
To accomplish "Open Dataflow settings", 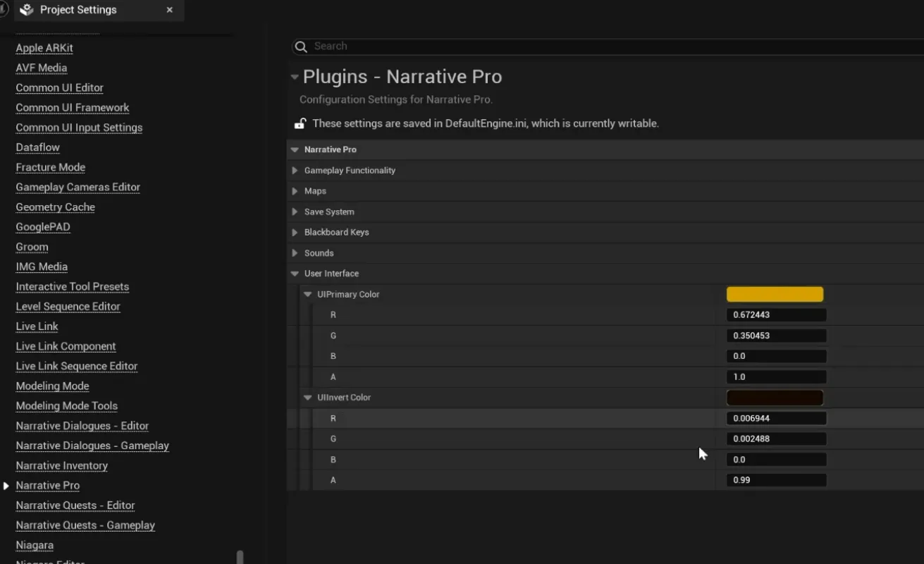I will (x=37, y=147).
